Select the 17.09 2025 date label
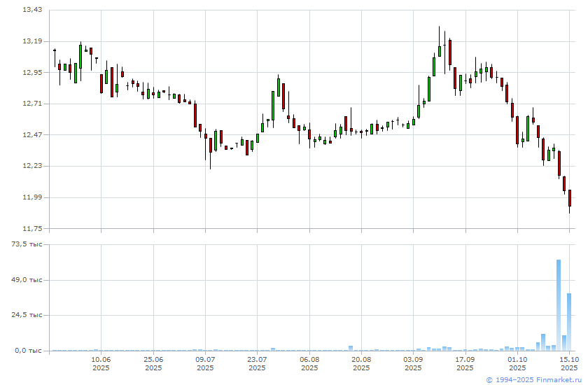Image resolution: width=588 pixels, height=385 pixels. (x=465, y=363)
